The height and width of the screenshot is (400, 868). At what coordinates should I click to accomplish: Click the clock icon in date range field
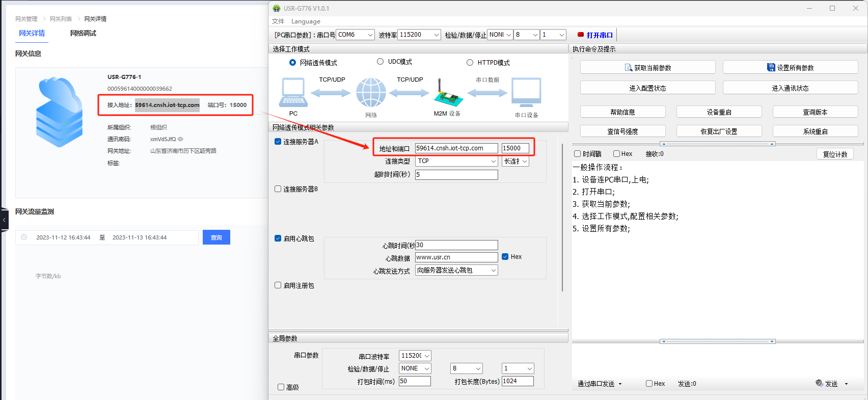click(x=24, y=237)
